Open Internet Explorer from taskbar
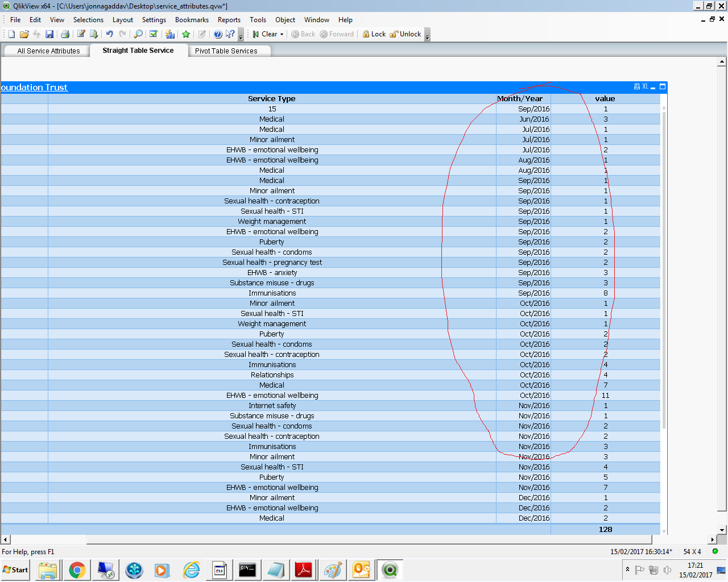 pos(191,570)
